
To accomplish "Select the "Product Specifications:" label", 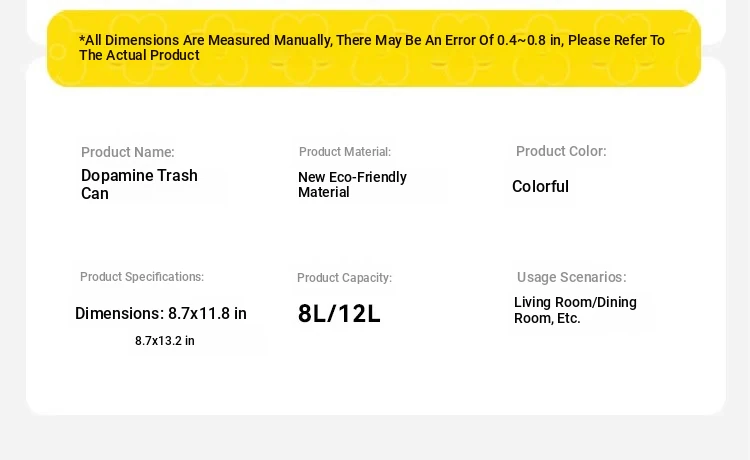I will 142,277.
